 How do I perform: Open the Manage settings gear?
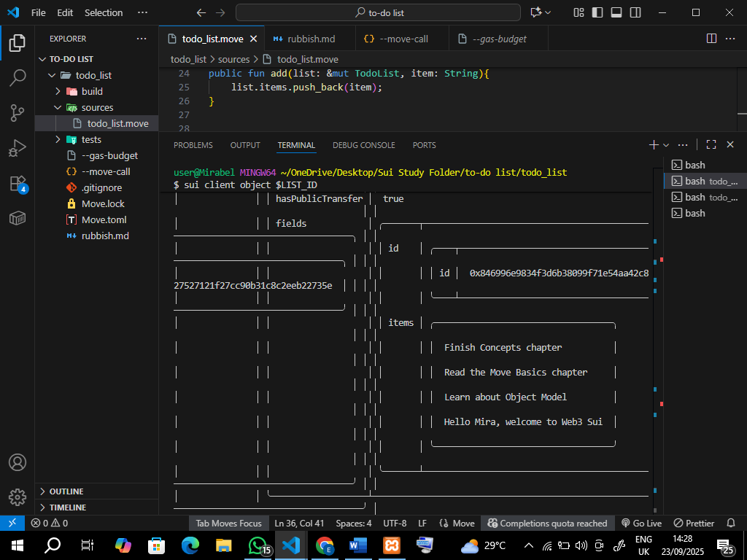[x=18, y=497]
